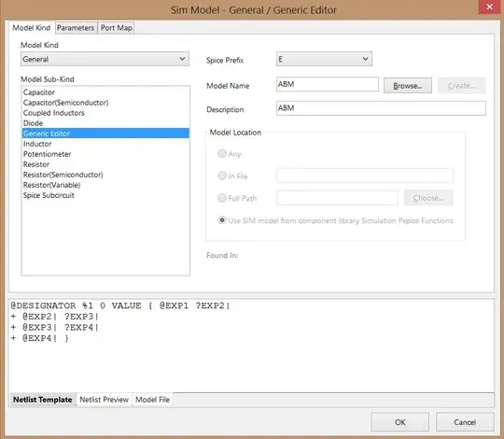Click the Choose button beside Full Path
504x439 pixels.
click(x=428, y=198)
